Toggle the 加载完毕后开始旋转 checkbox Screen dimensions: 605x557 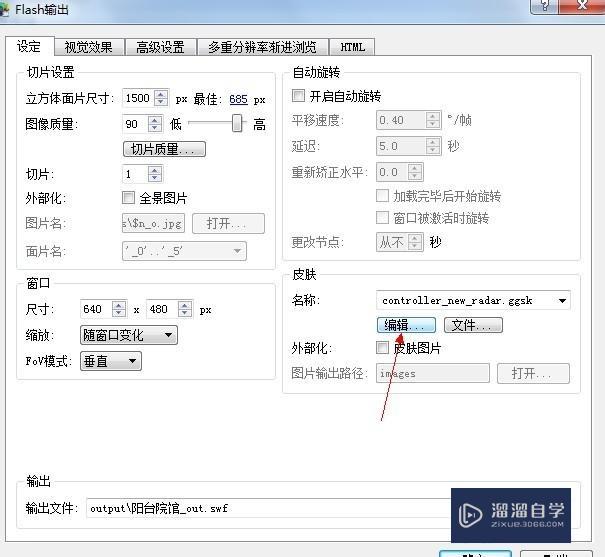382,196
